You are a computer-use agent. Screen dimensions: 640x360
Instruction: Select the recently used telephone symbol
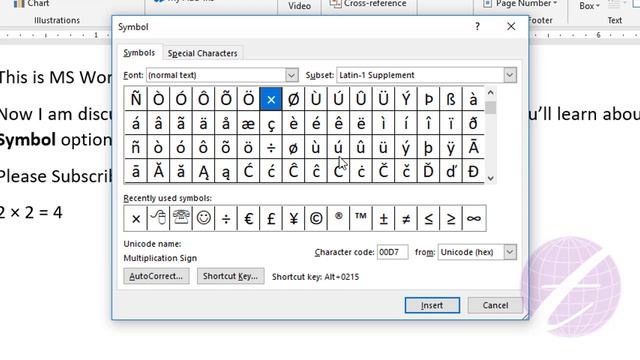[x=181, y=218]
